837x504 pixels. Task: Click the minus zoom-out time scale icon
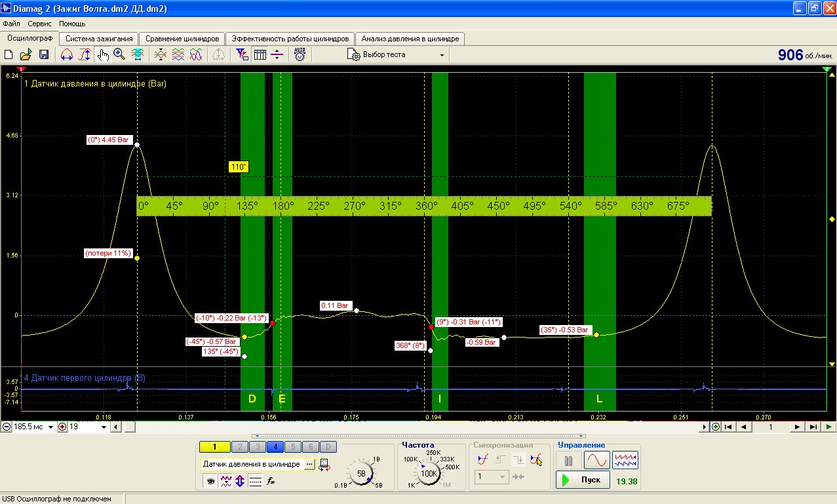pyautogui.click(x=7, y=427)
